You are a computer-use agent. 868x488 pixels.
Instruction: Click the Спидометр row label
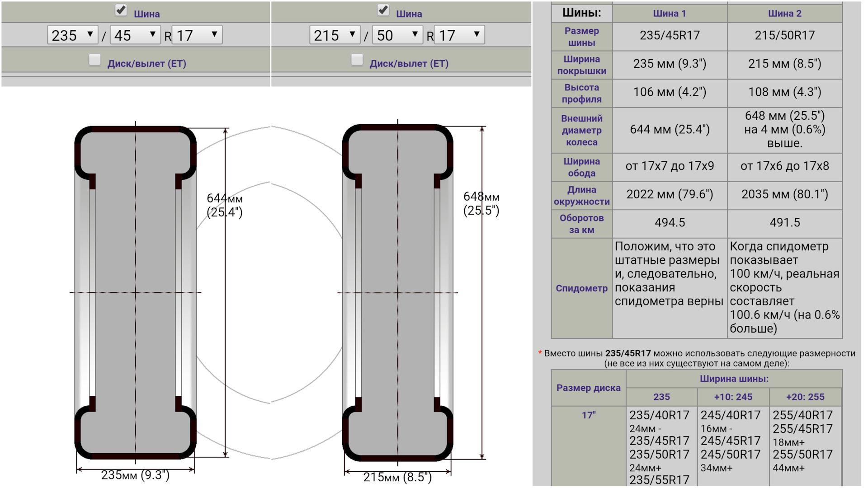(x=581, y=288)
